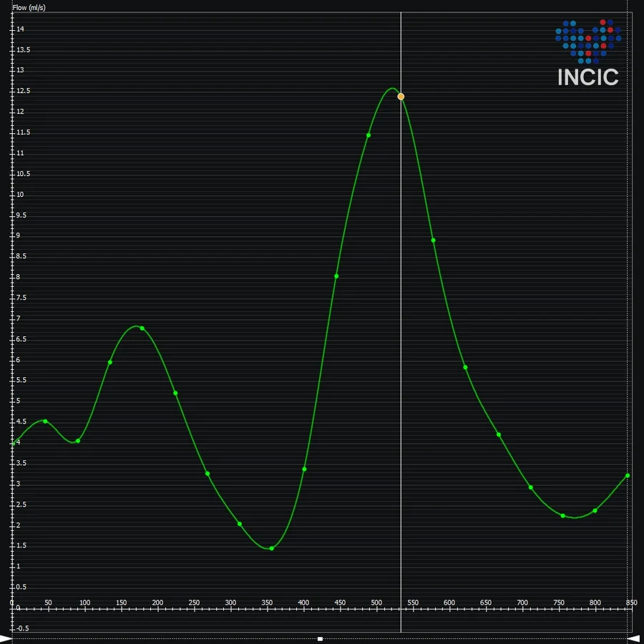Click the 'Flow (ml/s)' axis title
Screen dimensions: 644x644
coord(29,7)
